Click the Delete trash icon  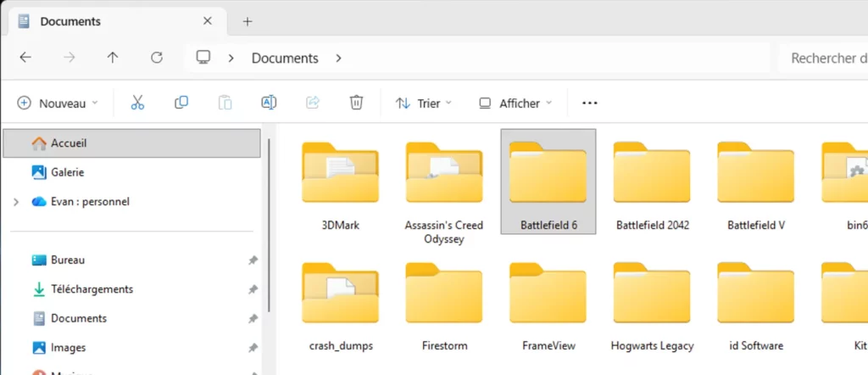(357, 103)
